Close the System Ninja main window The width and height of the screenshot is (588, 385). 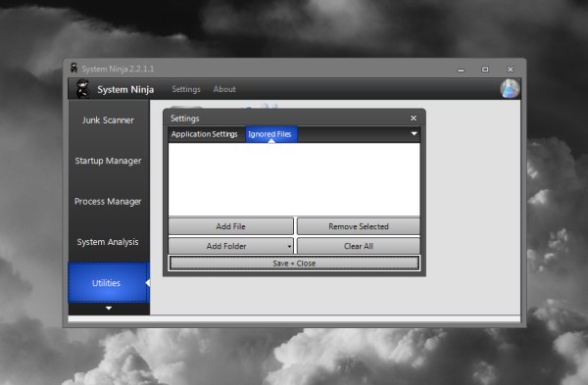point(510,70)
